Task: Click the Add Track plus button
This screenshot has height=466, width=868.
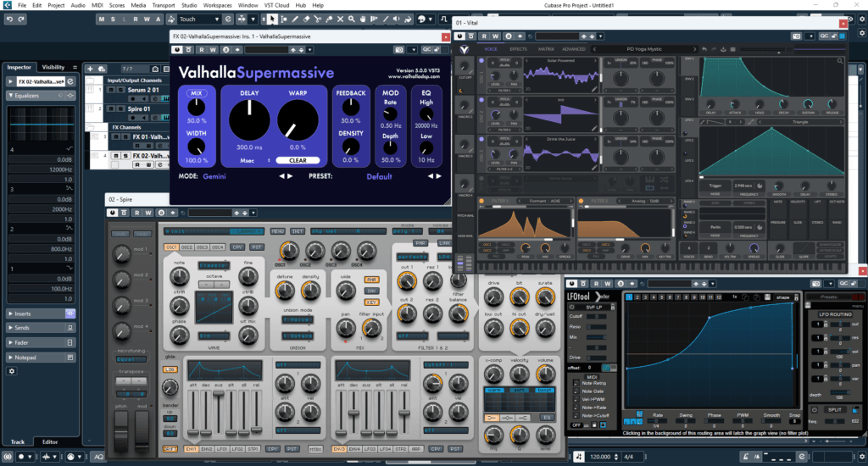Action: [90, 69]
